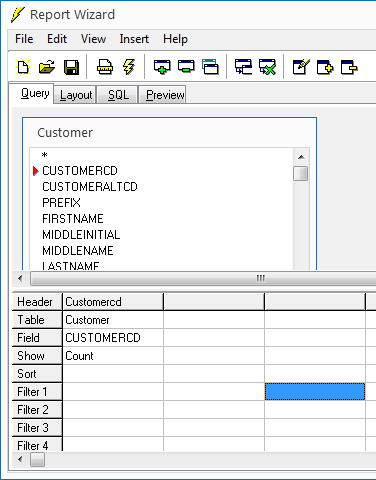Switch to the SQL tab

pyautogui.click(x=118, y=95)
